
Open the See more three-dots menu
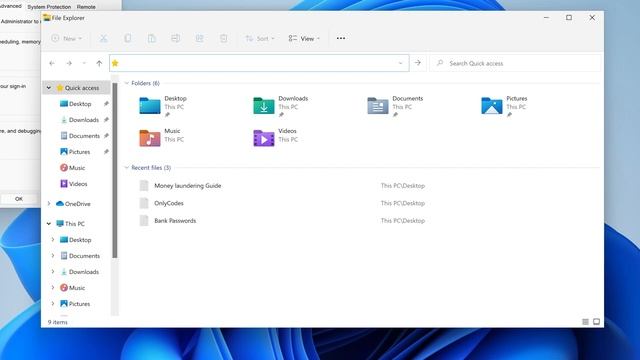point(341,38)
